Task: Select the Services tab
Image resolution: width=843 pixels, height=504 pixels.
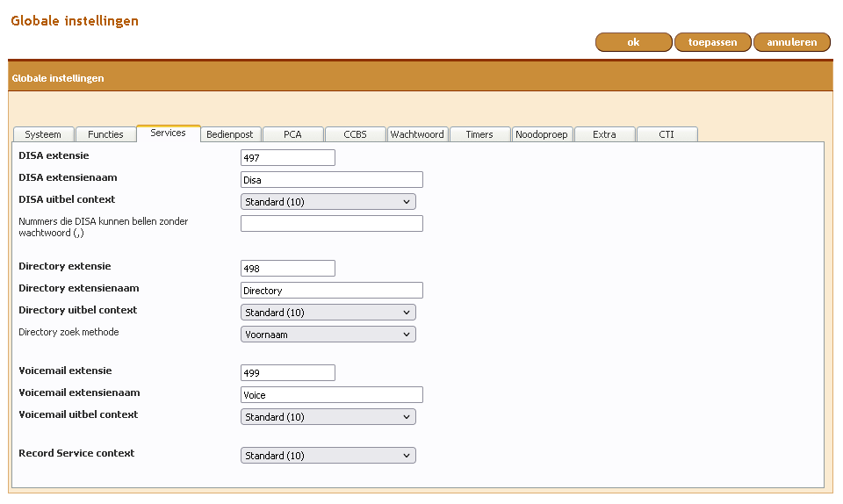Action: pos(169,133)
